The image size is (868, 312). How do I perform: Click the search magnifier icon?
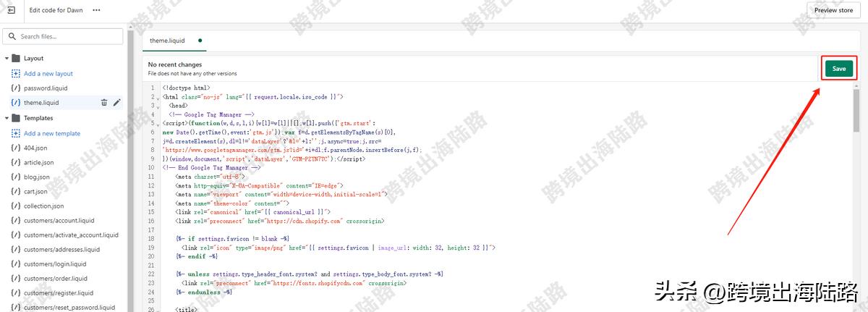click(x=12, y=36)
